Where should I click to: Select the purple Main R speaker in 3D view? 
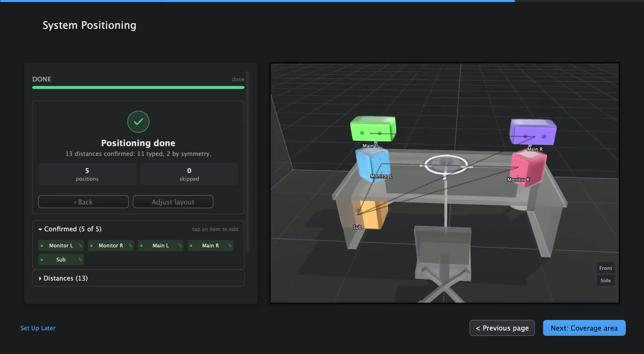coord(533,132)
